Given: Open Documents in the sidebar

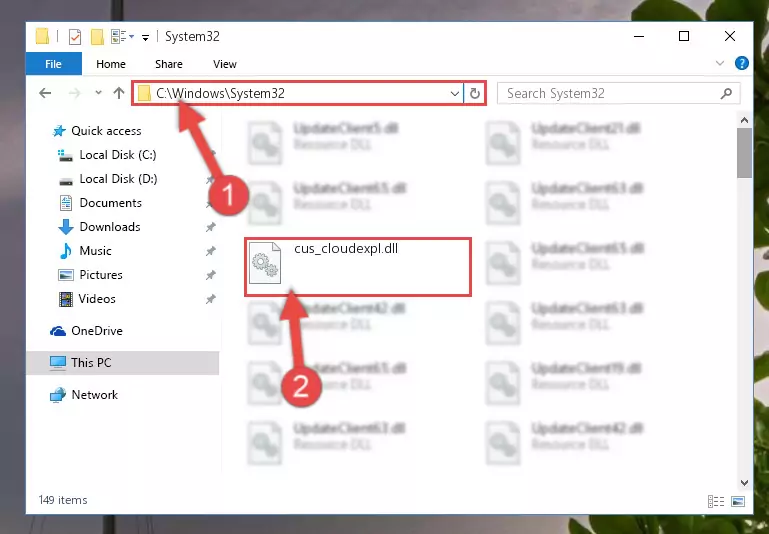Looking at the screenshot, I should (x=110, y=203).
